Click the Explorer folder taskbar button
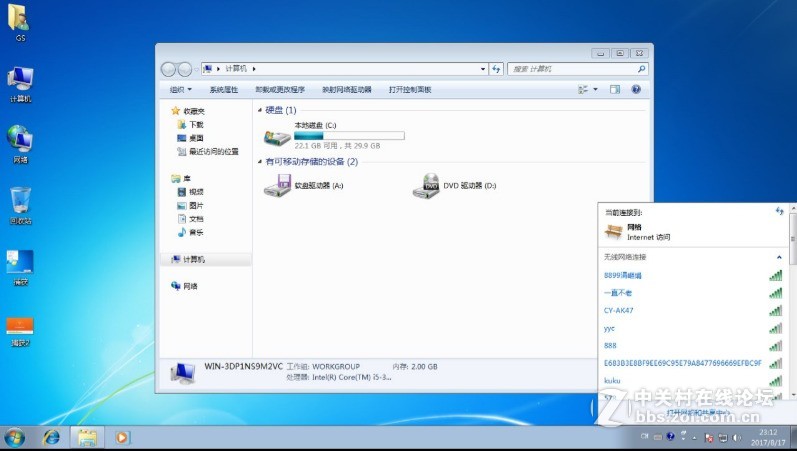 [x=87, y=438]
